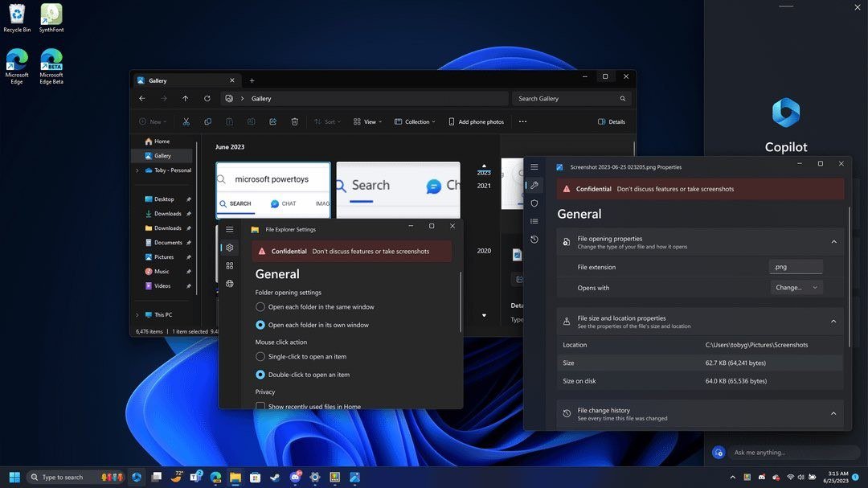The image size is (868, 488).
Task: Expand This PC in navigation pane
Action: [137, 314]
